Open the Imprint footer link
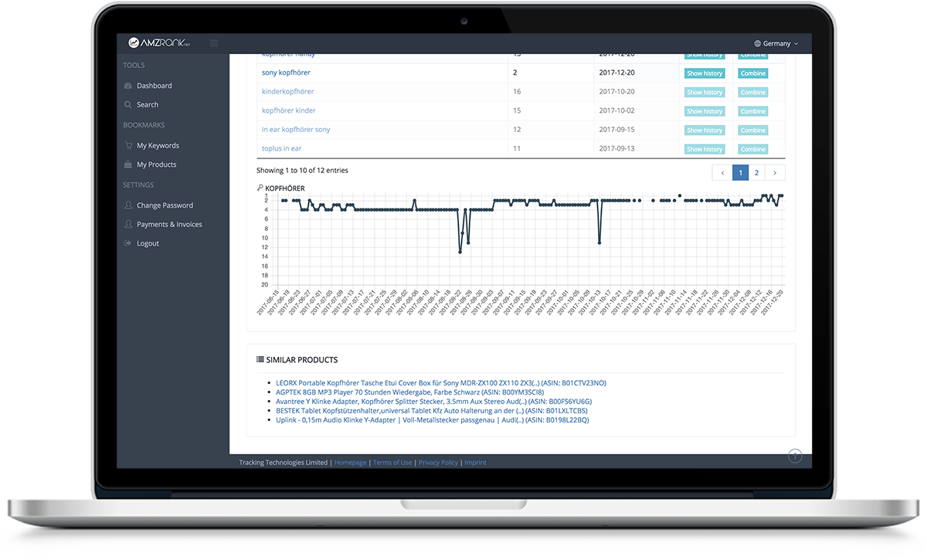The width and height of the screenshot is (927, 560). [475, 463]
